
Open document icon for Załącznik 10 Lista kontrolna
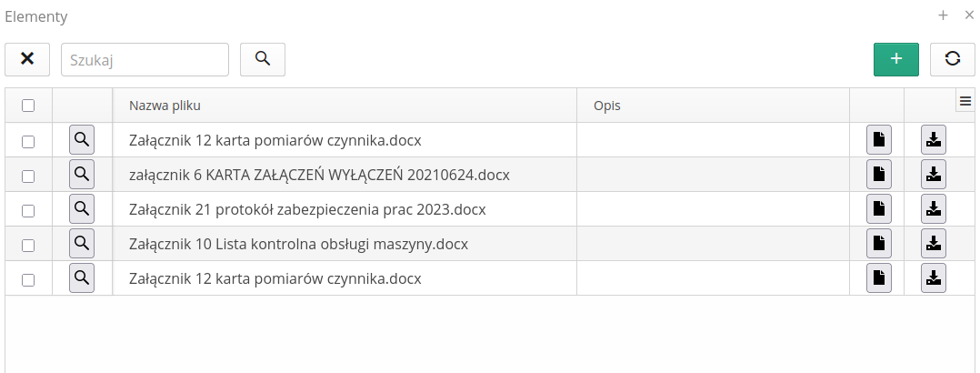point(878,244)
